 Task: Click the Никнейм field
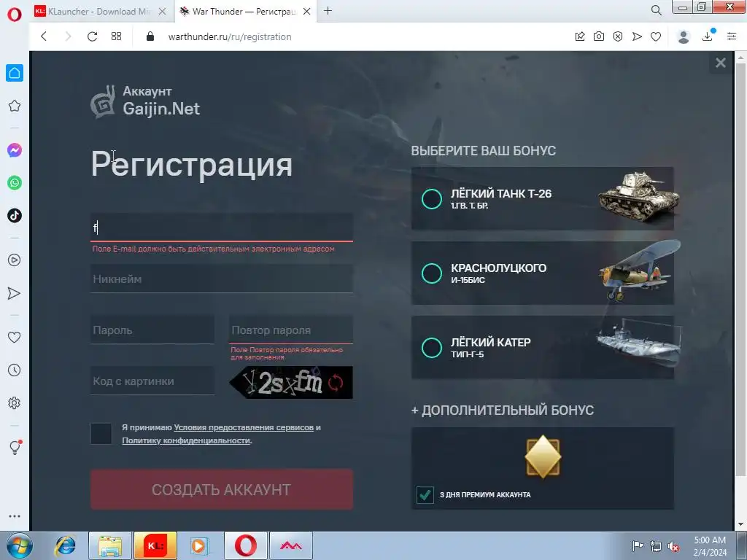coord(222,279)
